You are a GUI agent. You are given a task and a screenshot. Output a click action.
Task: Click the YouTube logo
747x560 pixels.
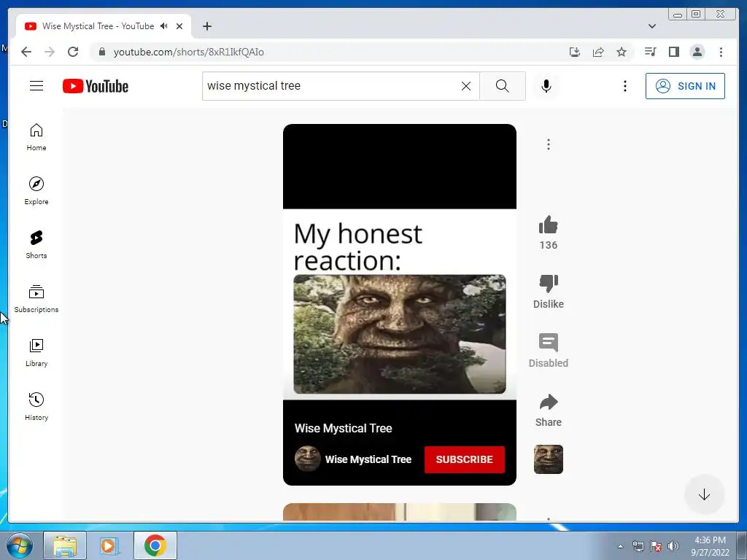click(x=96, y=86)
